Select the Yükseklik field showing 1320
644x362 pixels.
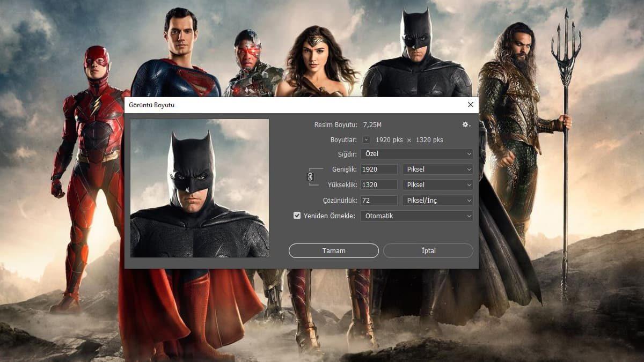378,184
